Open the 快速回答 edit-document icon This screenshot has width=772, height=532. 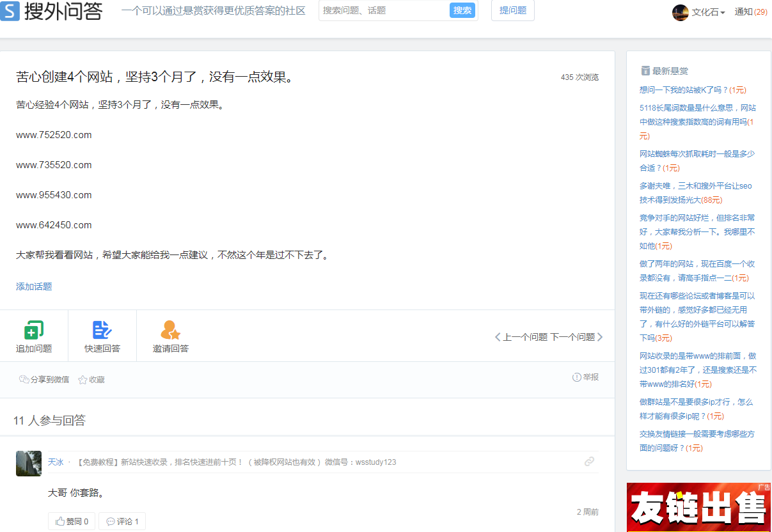(x=102, y=330)
